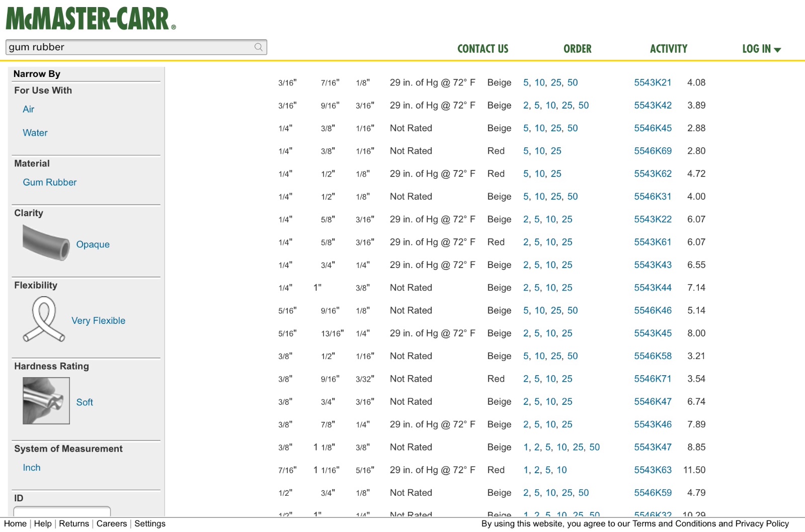
Task: Filter by Water under For Use With
Action: tap(35, 133)
